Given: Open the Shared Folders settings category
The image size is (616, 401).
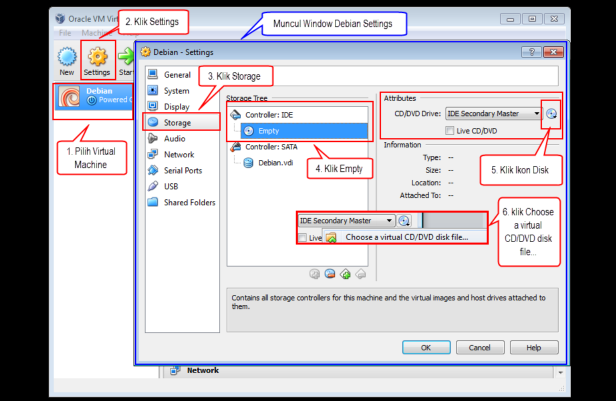Looking at the screenshot, I should (189, 202).
